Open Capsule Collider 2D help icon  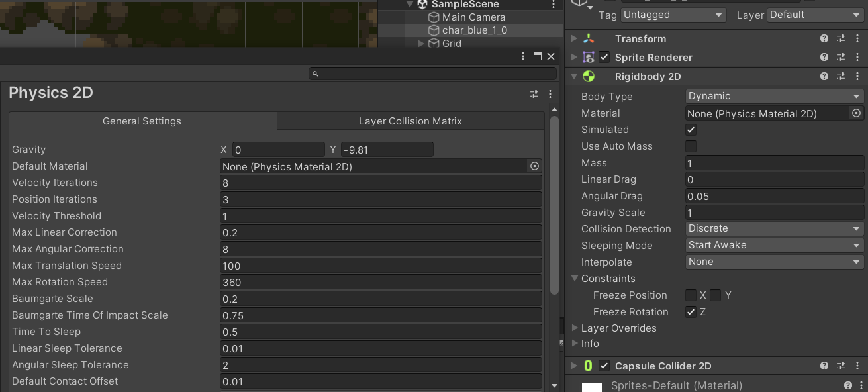click(824, 366)
